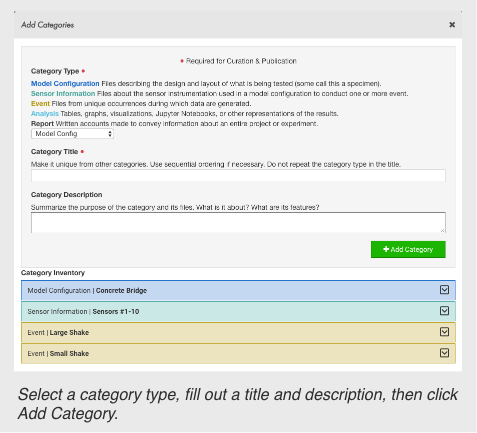The width and height of the screenshot is (477, 433).
Task: Select the Sensor Information | Sensors #1-10 row
Action: click(x=238, y=311)
